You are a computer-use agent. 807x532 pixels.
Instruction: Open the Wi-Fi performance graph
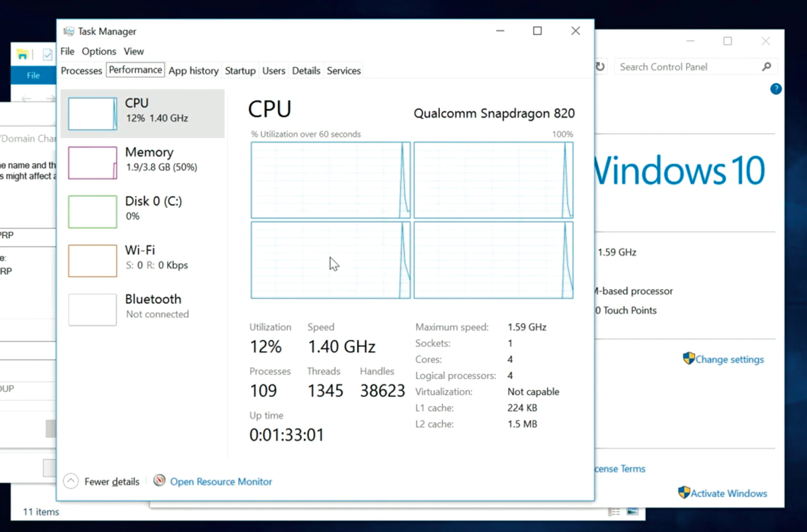click(93, 261)
